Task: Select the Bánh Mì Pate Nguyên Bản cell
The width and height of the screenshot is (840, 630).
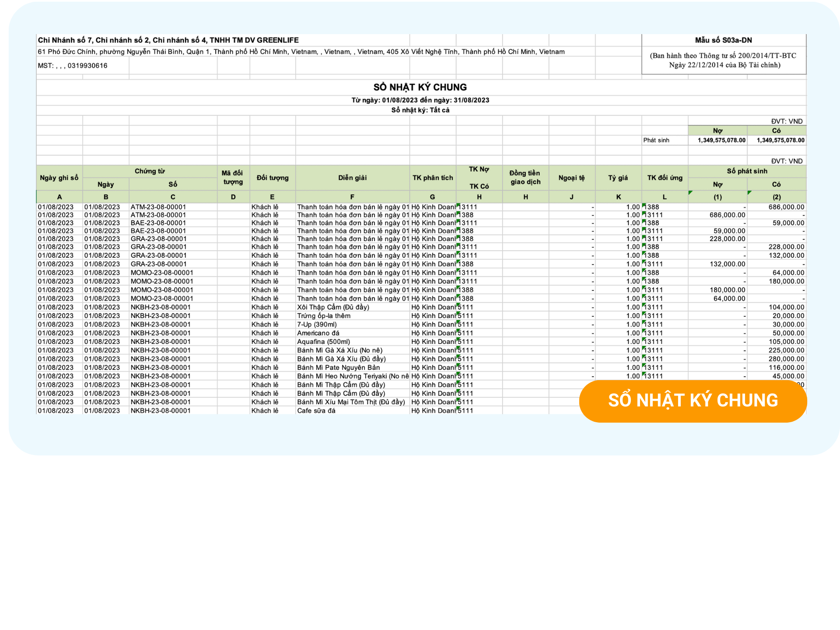Action: click(338, 367)
